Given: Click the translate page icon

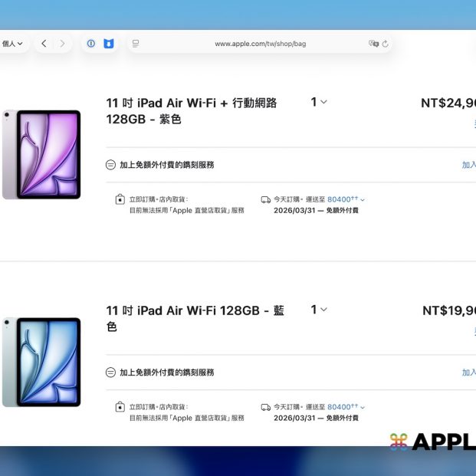Looking at the screenshot, I should click(373, 44).
